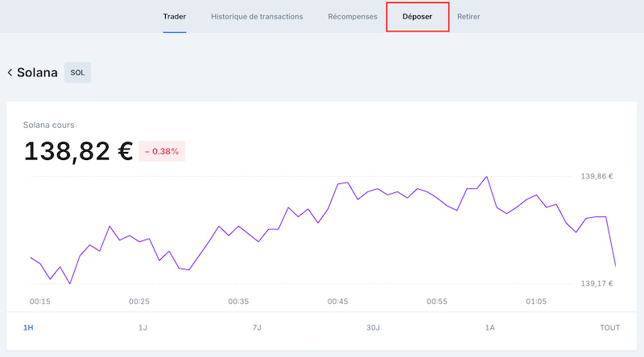Click the 00:25 time axis label

point(139,302)
